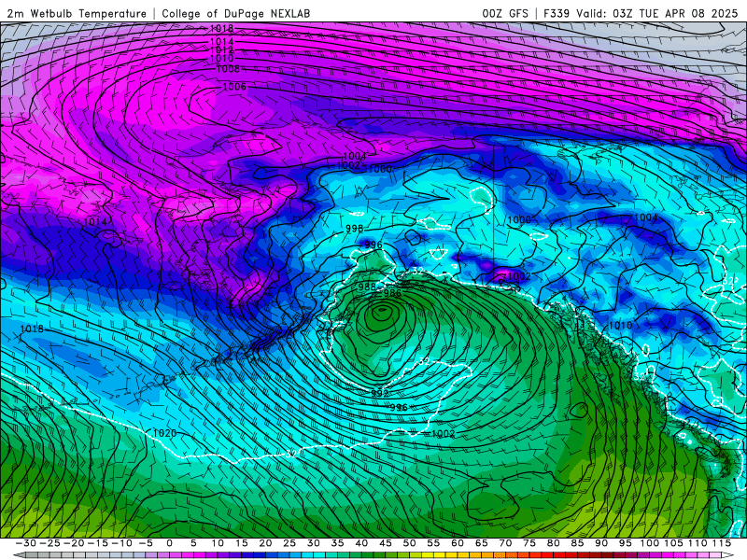Click the 40 value on the temperature scale
Viewport: 747px width, 560px height.
(361, 543)
